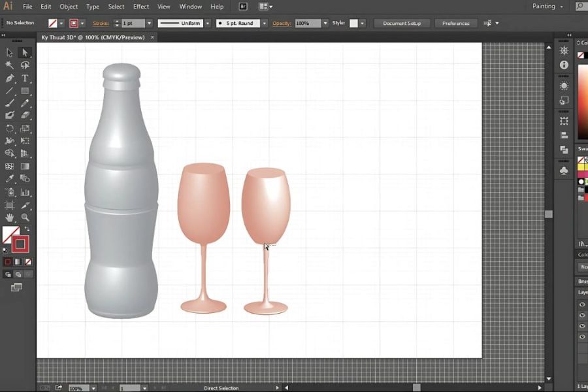588x392 pixels.
Task: Expand the stroke weight dropdown
Action: click(149, 24)
